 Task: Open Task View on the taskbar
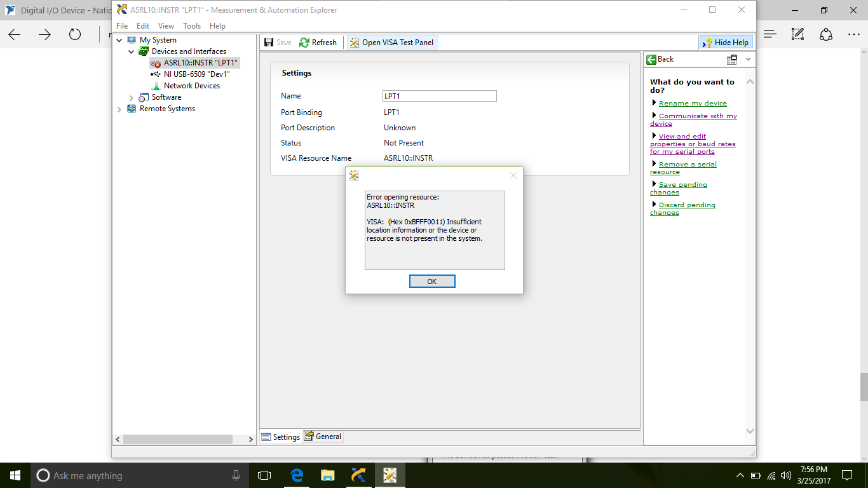pos(264,475)
